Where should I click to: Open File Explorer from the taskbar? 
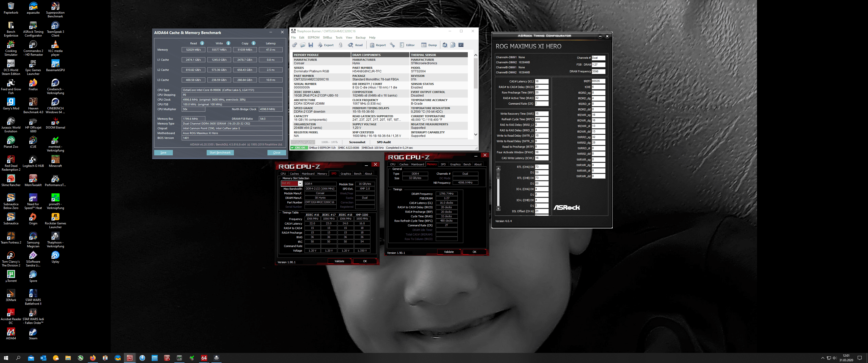[68, 358]
